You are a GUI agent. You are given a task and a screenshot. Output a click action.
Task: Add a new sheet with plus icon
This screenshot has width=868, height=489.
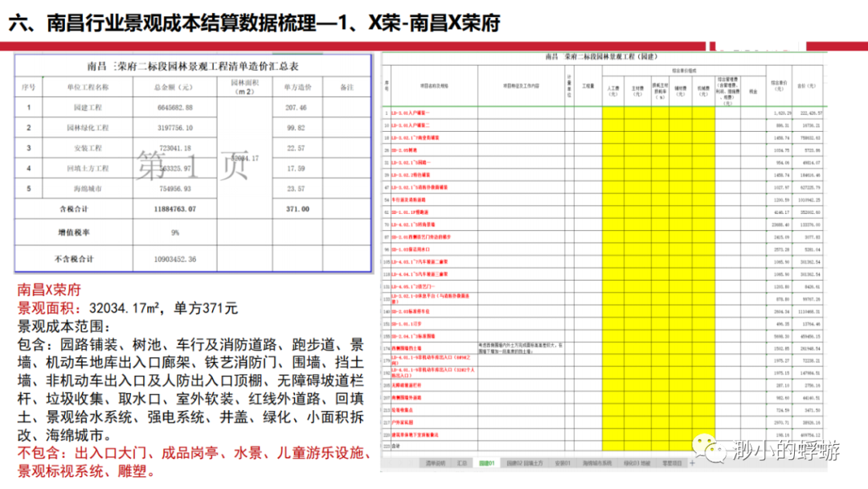point(692,463)
